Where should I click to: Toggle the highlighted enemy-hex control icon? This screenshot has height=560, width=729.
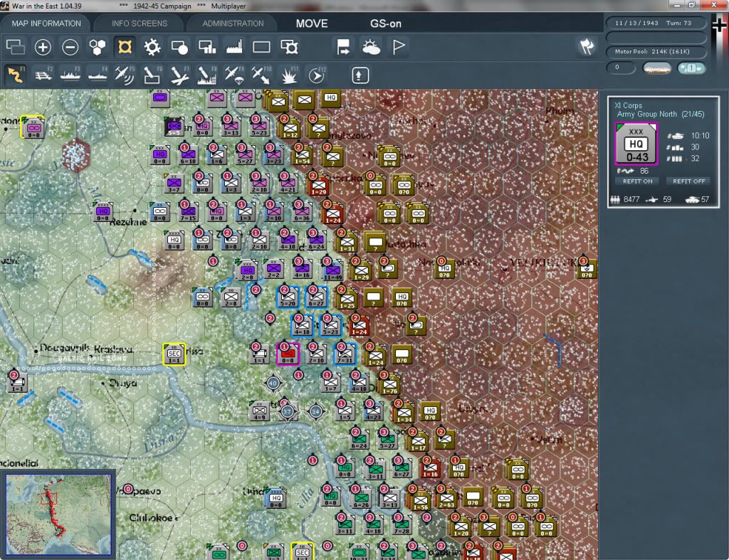[x=125, y=47]
